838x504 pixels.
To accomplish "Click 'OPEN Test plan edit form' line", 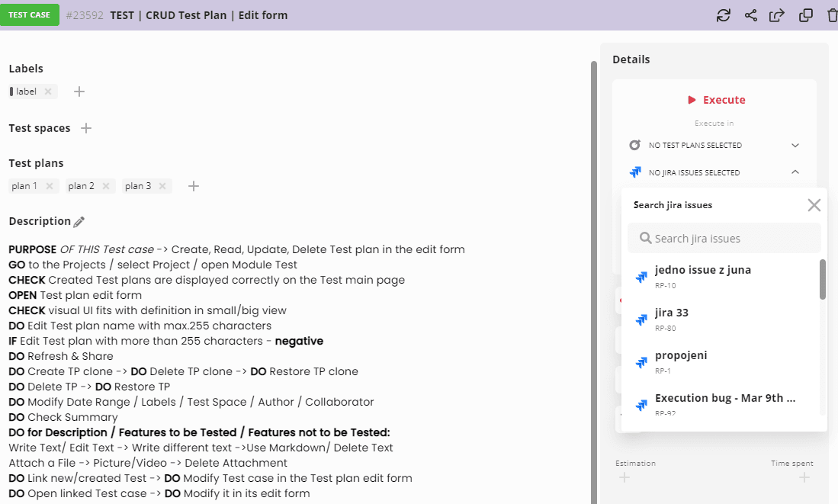I will pyautogui.click(x=75, y=295).
